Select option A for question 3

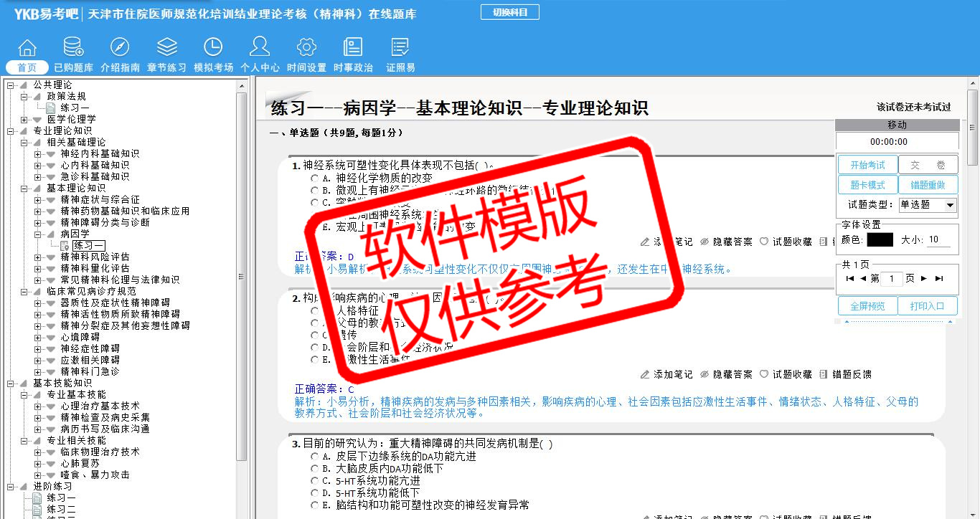pyautogui.click(x=314, y=457)
